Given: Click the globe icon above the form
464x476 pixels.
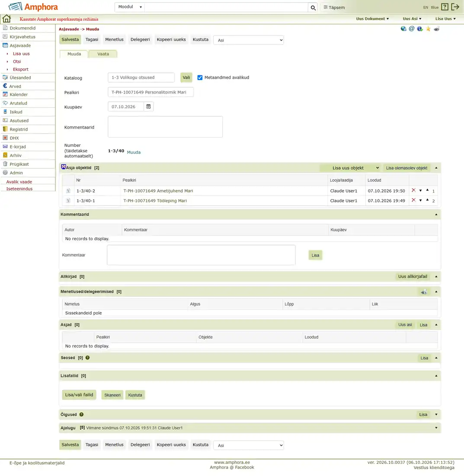Looking at the screenshot, I should [403, 29].
